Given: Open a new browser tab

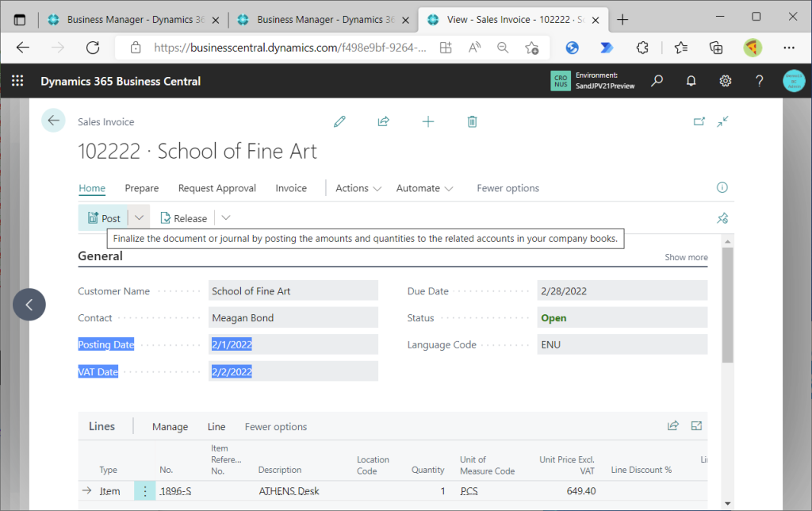Looking at the screenshot, I should click(622, 20).
